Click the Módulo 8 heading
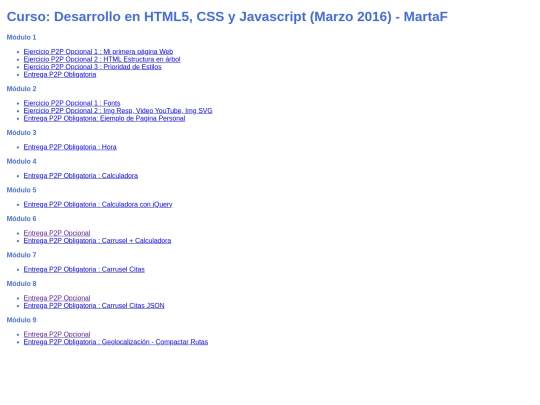The image size is (540, 405). [x=21, y=283]
